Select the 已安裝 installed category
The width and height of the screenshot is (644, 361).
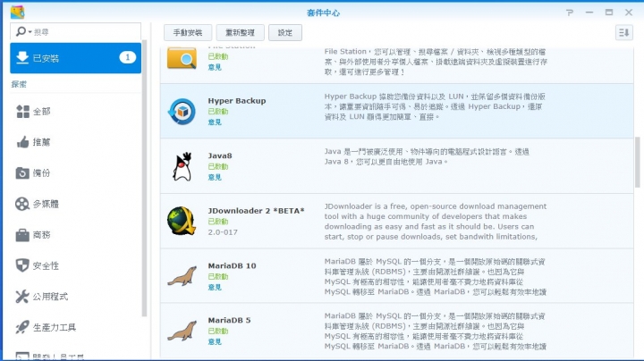point(75,58)
